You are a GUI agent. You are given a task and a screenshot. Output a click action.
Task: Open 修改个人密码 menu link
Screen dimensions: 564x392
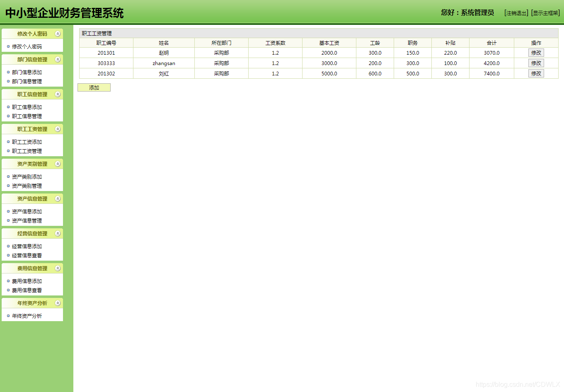point(27,47)
